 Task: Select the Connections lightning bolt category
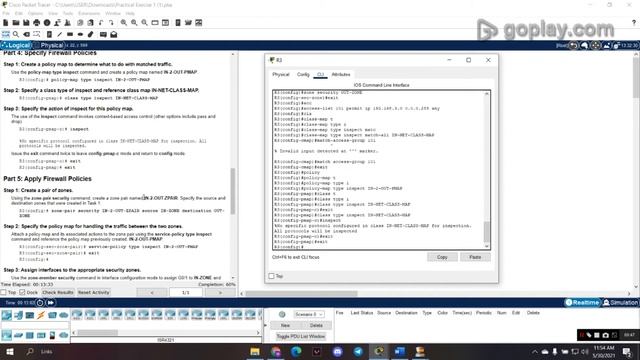pos(41,315)
